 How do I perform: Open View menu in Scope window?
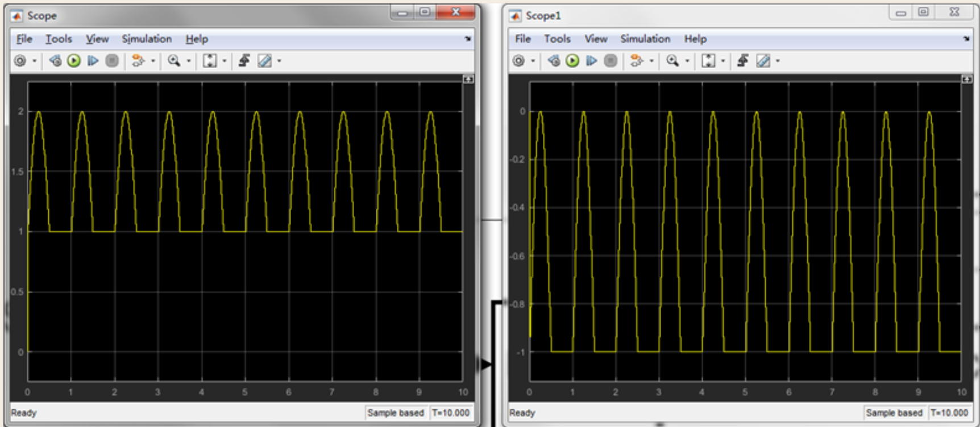pos(97,39)
